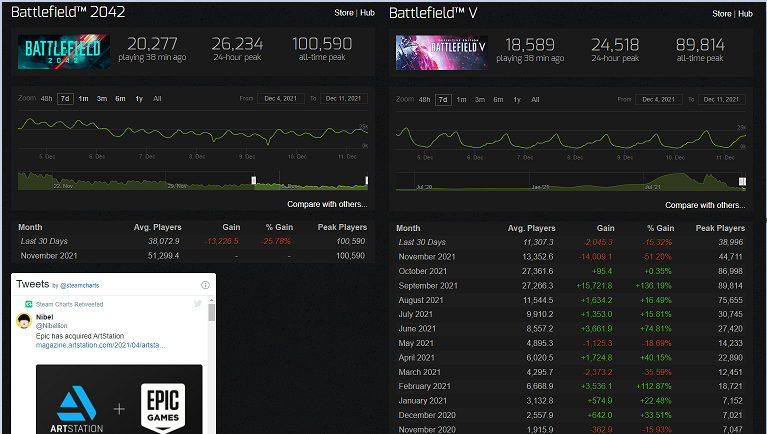Click the retweet icon beside Steam Charts Retweeted
The width and height of the screenshot is (767, 434).
(x=29, y=304)
